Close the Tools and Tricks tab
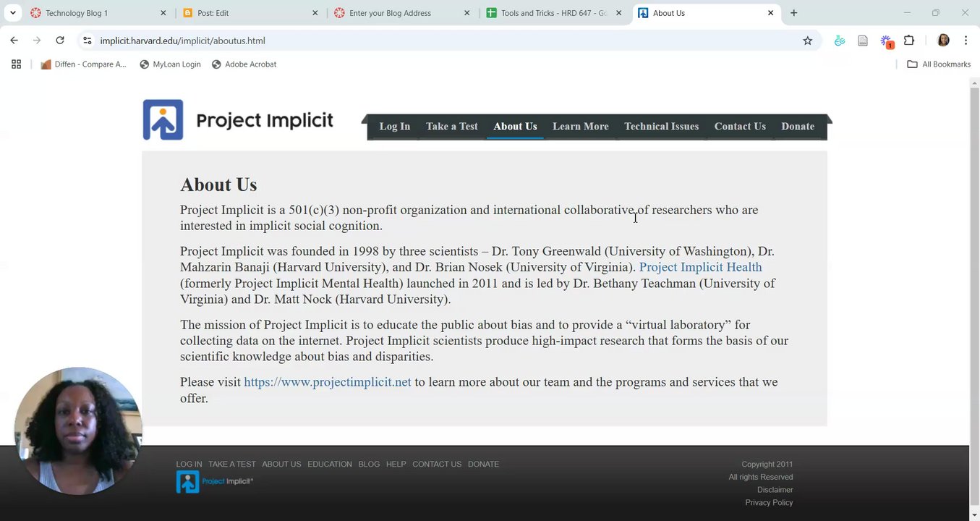This screenshot has height=521, width=980. 618,13
